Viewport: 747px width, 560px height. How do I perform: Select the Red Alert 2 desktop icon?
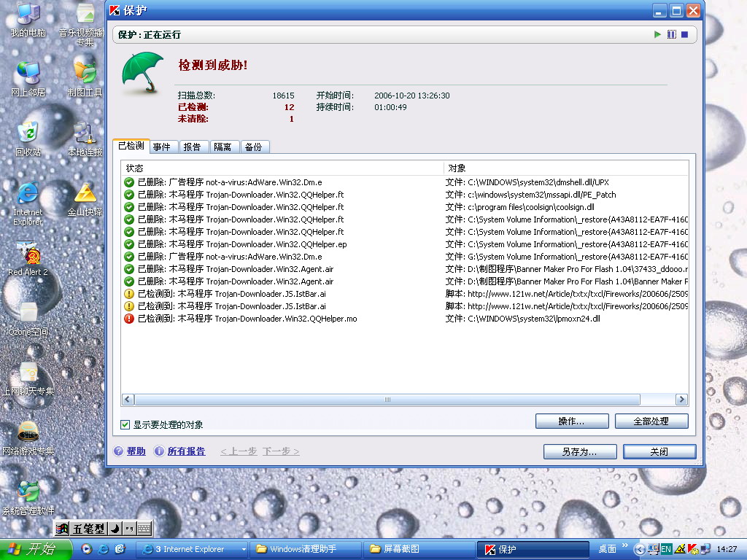pos(28,259)
